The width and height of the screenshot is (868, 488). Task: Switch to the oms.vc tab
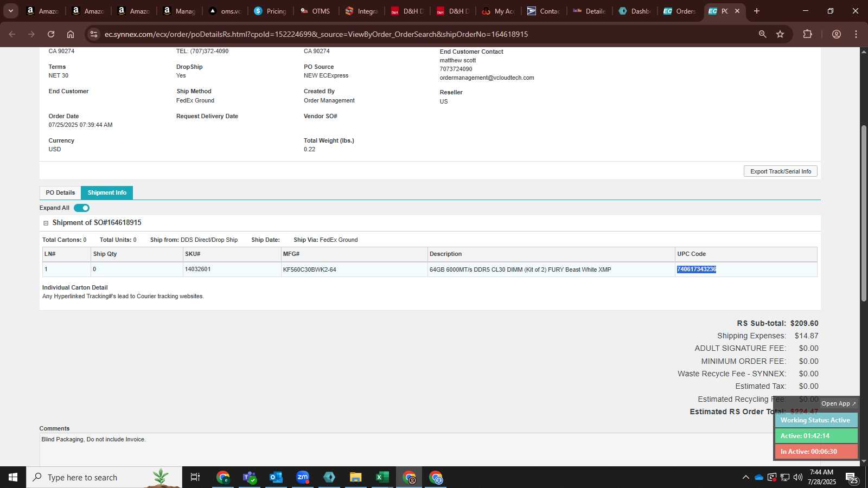click(225, 11)
